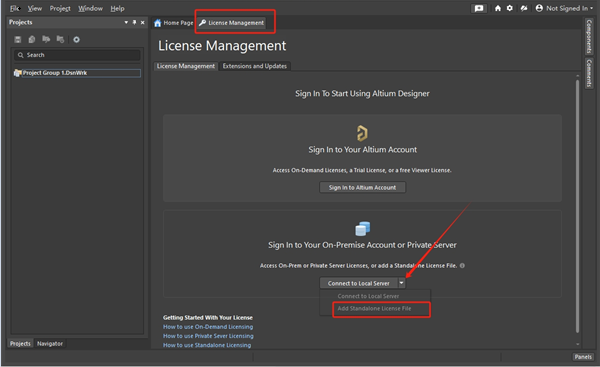Open the Comments side panel tab
The height and width of the screenshot is (367, 600).
(x=589, y=73)
